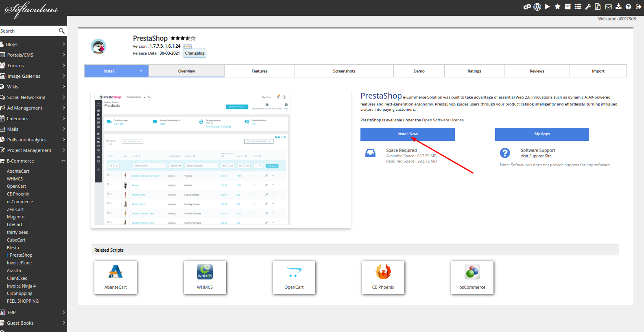Switch to the Reviews tab

[537, 71]
